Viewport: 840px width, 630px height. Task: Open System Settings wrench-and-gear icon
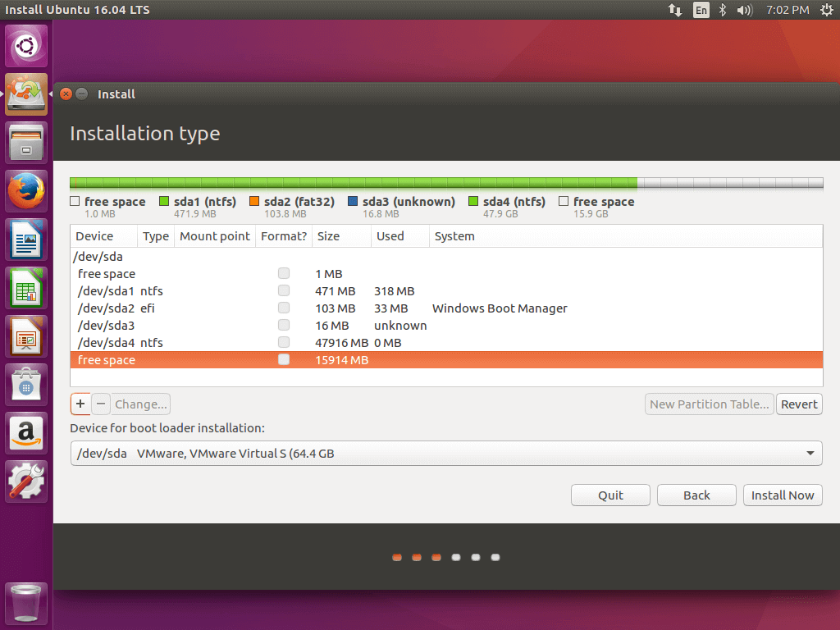(26, 482)
